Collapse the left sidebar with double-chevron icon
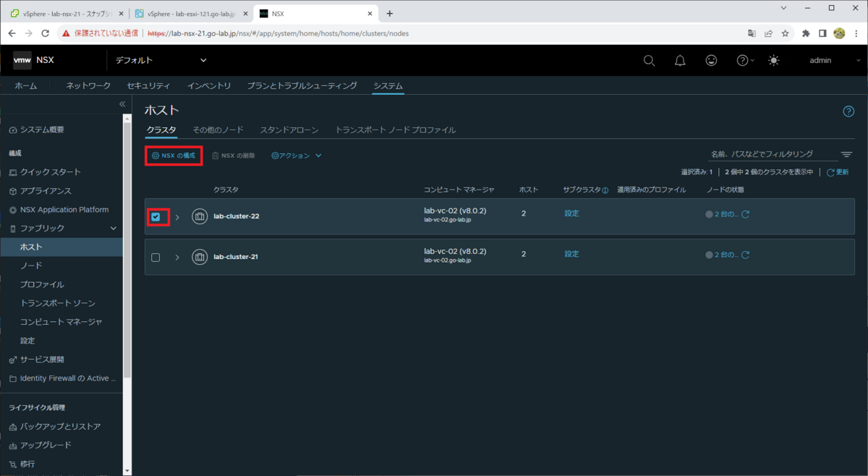Image resolution: width=868 pixels, height=476 pixels. 122,104
